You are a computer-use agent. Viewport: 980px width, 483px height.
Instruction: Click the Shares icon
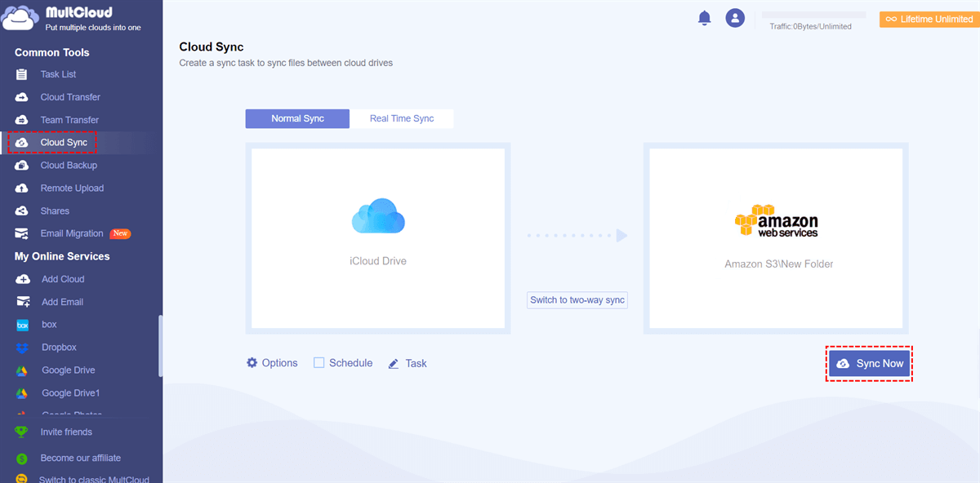22,211
